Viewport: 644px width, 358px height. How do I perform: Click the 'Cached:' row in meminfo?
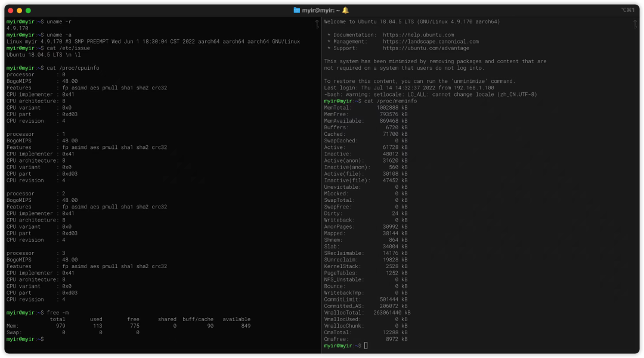[x=366, y=134]
